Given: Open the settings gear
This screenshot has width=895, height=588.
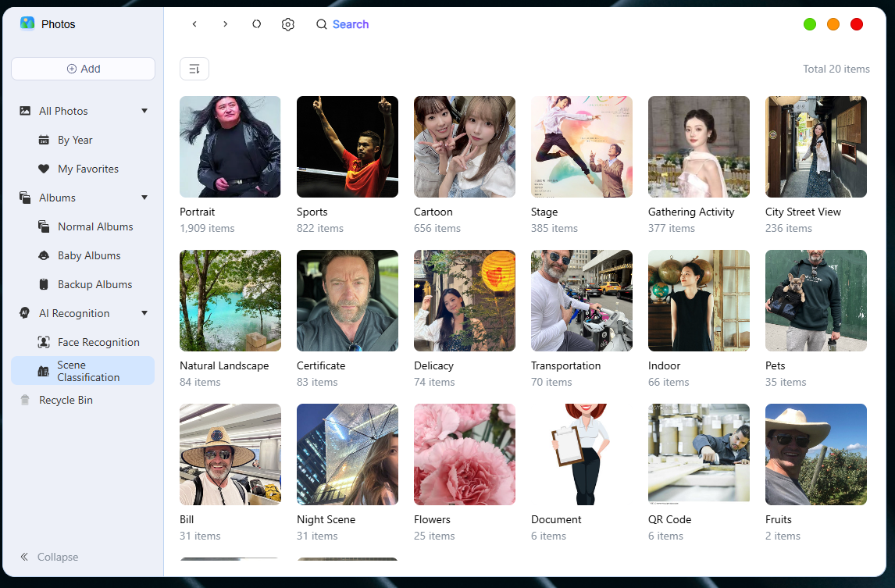Looking at the screenshot, I should click(288, 24).
